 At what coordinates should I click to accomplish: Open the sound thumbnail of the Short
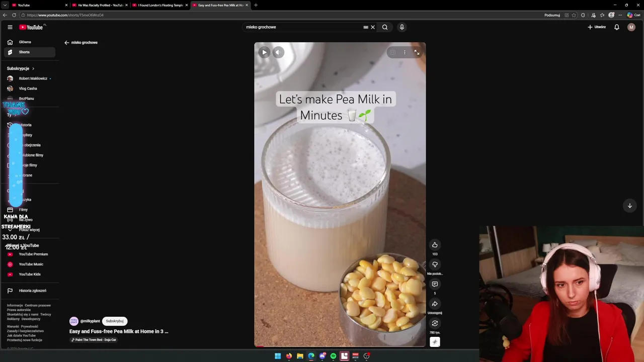435,342
